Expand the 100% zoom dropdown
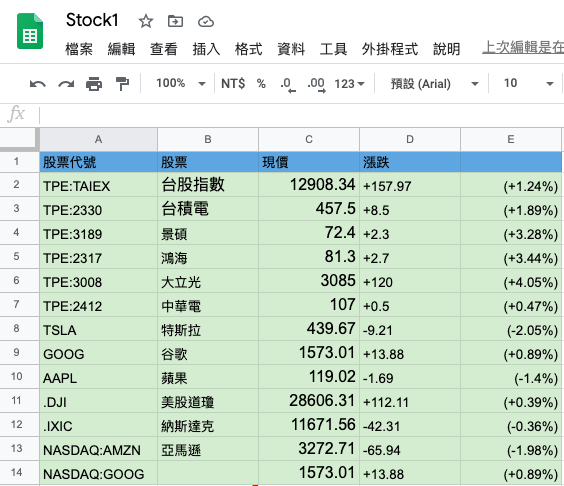564x486 pixels. point(181,83)
